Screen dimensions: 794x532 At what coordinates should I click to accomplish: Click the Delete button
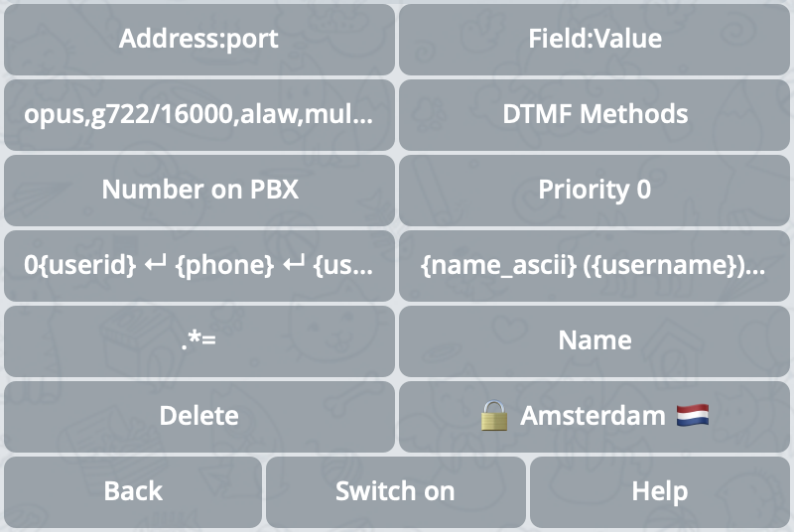[x=199, y=417]
